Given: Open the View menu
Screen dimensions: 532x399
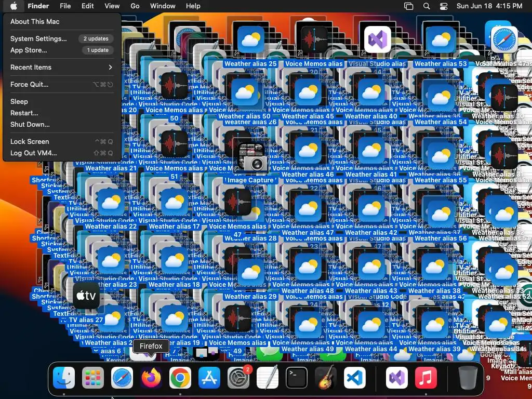Looking at the screenshot, I should pyautogui.click(x=112, y=6).
